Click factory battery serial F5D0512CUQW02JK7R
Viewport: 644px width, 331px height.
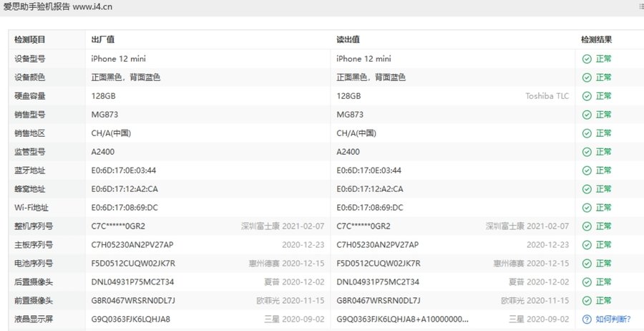[133, 263]
